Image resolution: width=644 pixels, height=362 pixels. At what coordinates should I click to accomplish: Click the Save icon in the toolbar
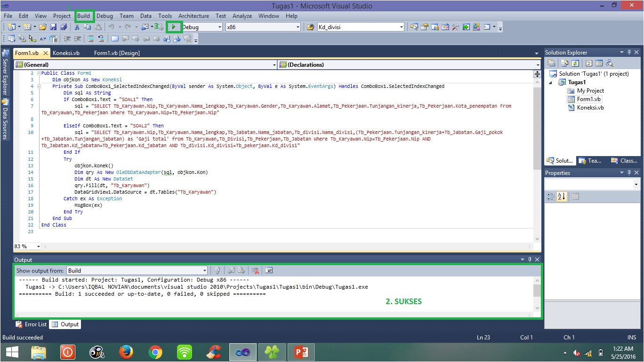54,27
